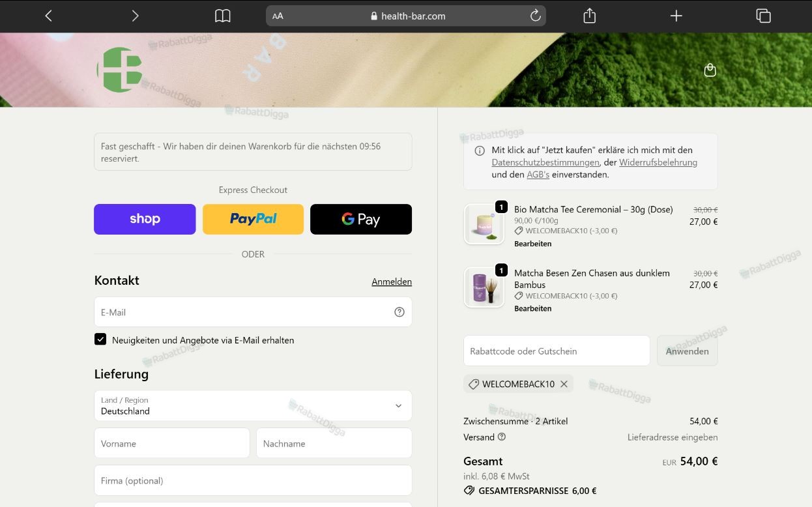Click the Bio Matcha Tee product thumbnail
This screenshot has height=507, width=812.
click(484, 224)
